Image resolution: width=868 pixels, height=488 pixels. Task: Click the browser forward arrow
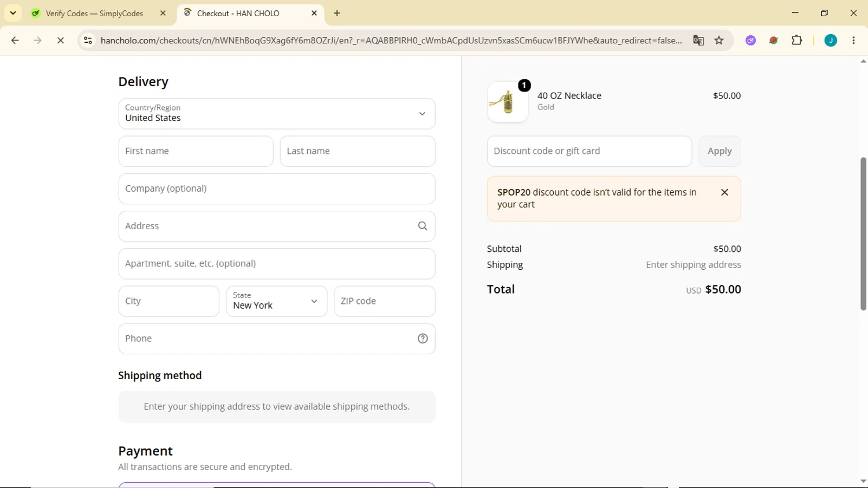click(x=38, y=41)
